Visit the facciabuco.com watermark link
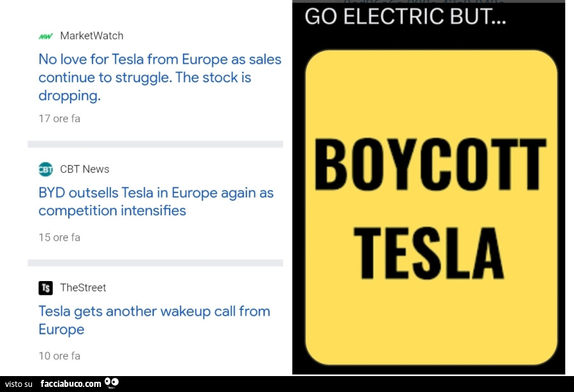 pyautogui.click(x=71, y=384)
